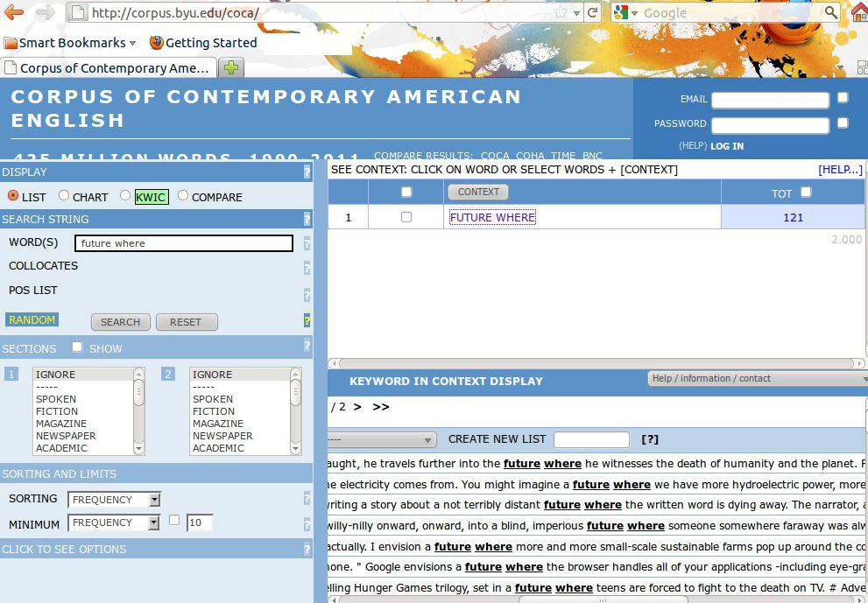Switch to Corpus of Contemporary American tab
868x603 pixels.
pyautogui.click(x=108, y=68)
